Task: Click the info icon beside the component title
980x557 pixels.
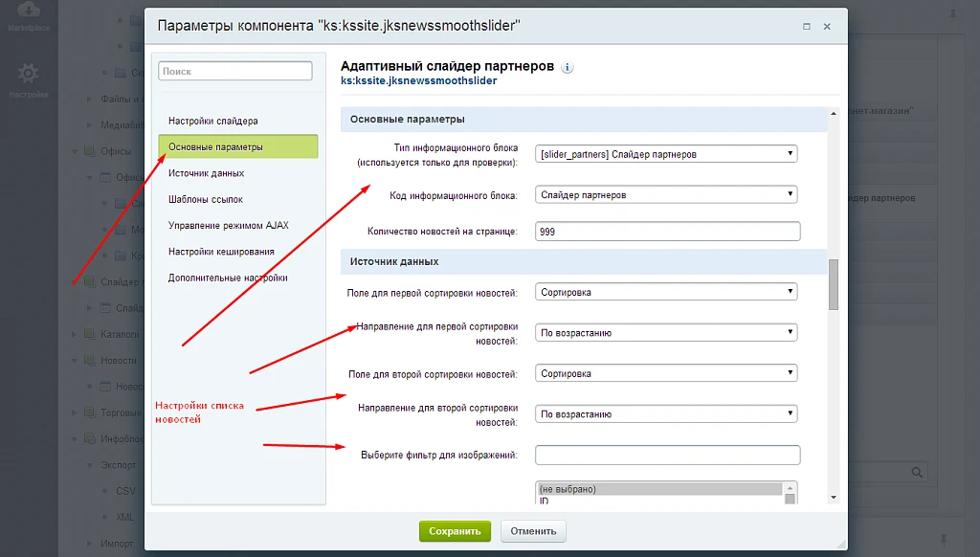Action: tap(567, 68)
